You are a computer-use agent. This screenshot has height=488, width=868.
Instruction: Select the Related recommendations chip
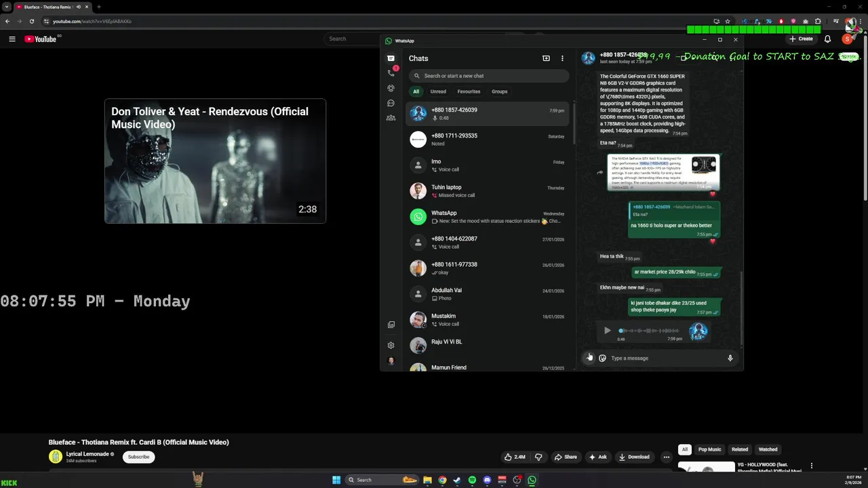740,449
